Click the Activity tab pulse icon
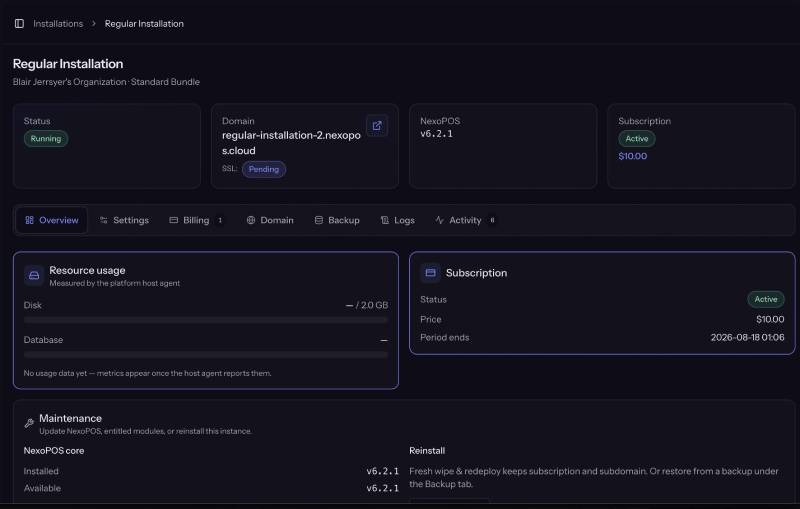800x509 pixels. (439, 220)
